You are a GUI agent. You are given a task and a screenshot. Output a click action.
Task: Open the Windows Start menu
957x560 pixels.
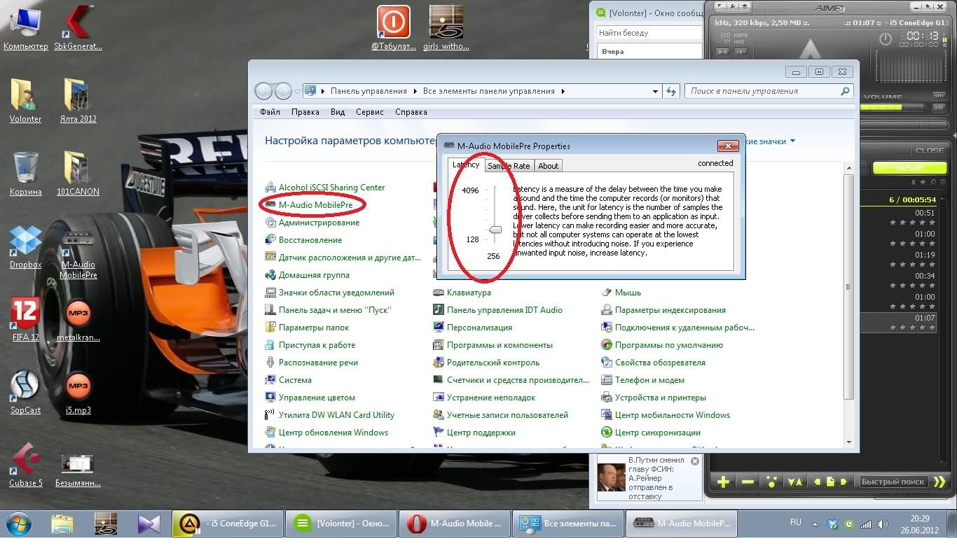19,523
